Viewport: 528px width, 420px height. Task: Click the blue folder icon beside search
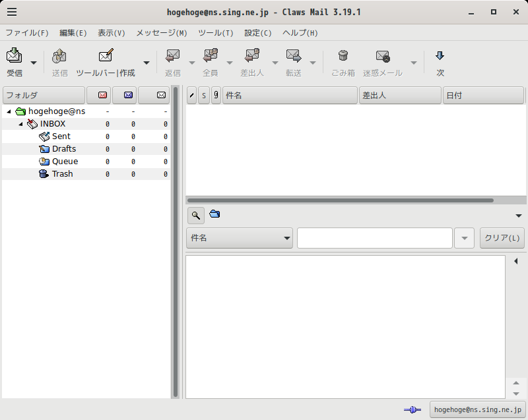pyautogui.click(x=215, y=214)
